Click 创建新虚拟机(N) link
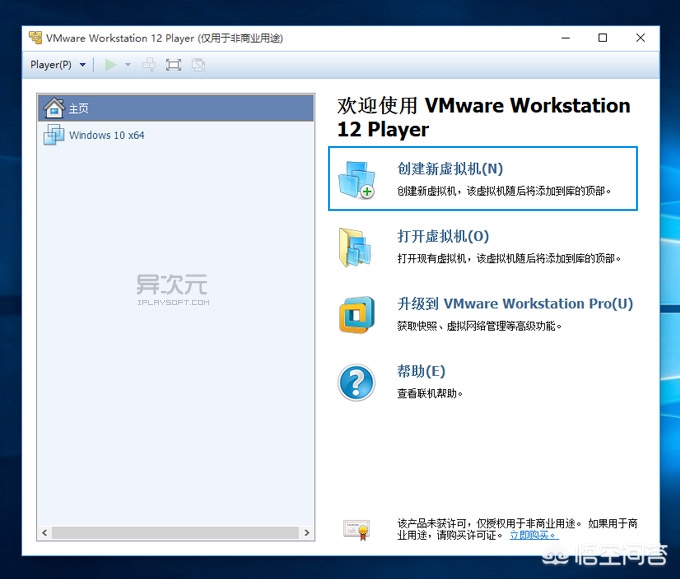This screenshot has height=579, width=680. 450,169
